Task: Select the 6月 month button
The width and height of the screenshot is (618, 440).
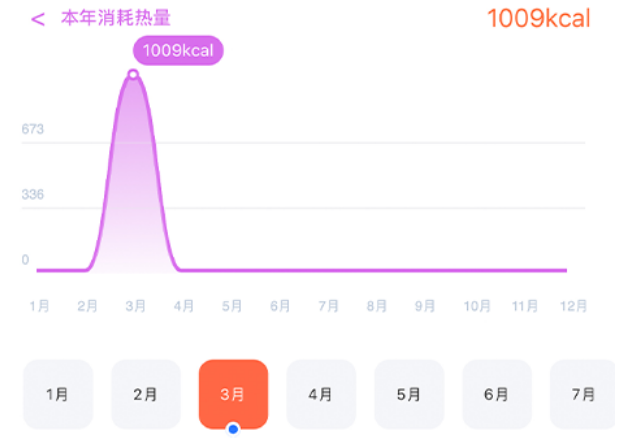Action: coord(497,394)
